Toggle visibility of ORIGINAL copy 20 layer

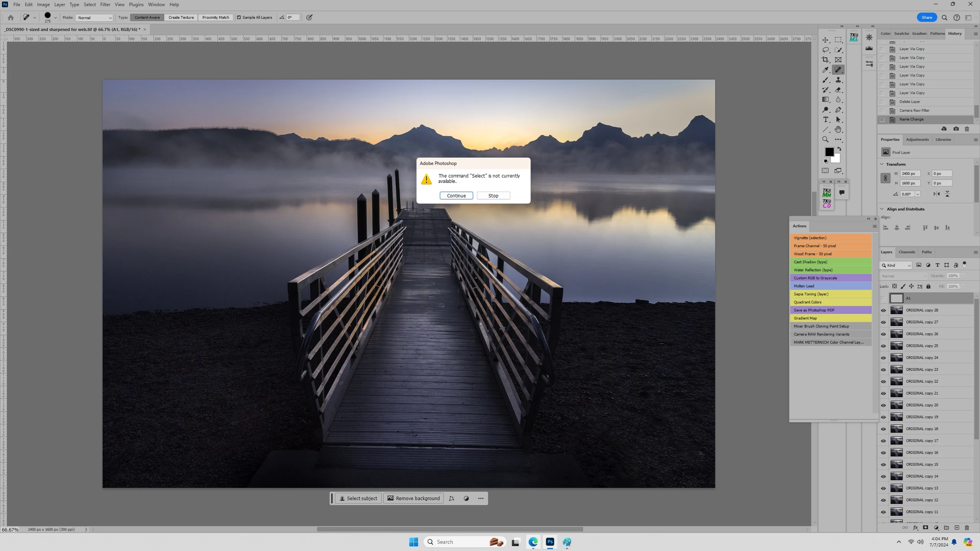coord(883,405)
